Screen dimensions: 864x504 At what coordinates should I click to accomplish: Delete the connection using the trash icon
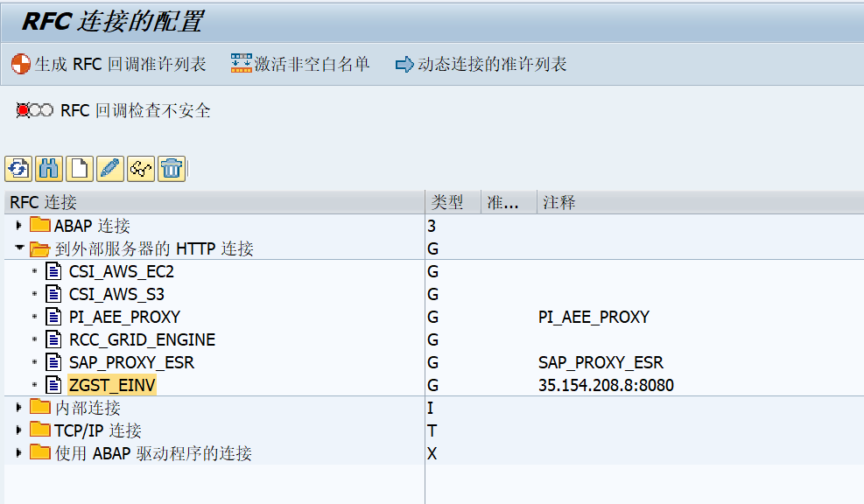point(172,169)
